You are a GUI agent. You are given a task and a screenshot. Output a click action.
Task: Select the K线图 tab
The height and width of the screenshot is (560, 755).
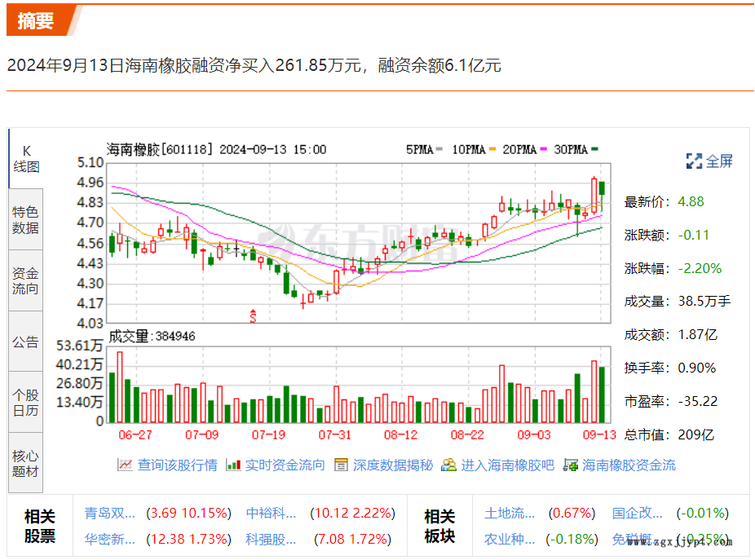coord(26,159)
